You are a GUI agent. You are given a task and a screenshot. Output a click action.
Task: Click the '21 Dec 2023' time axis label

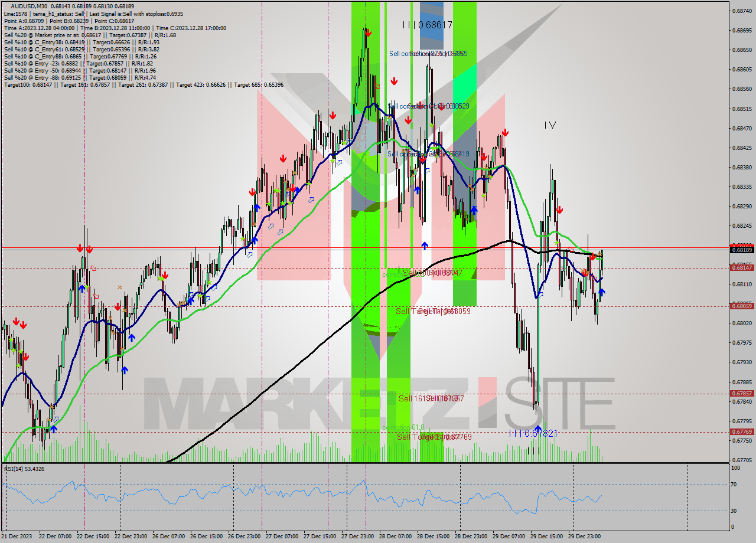point(17,537)
